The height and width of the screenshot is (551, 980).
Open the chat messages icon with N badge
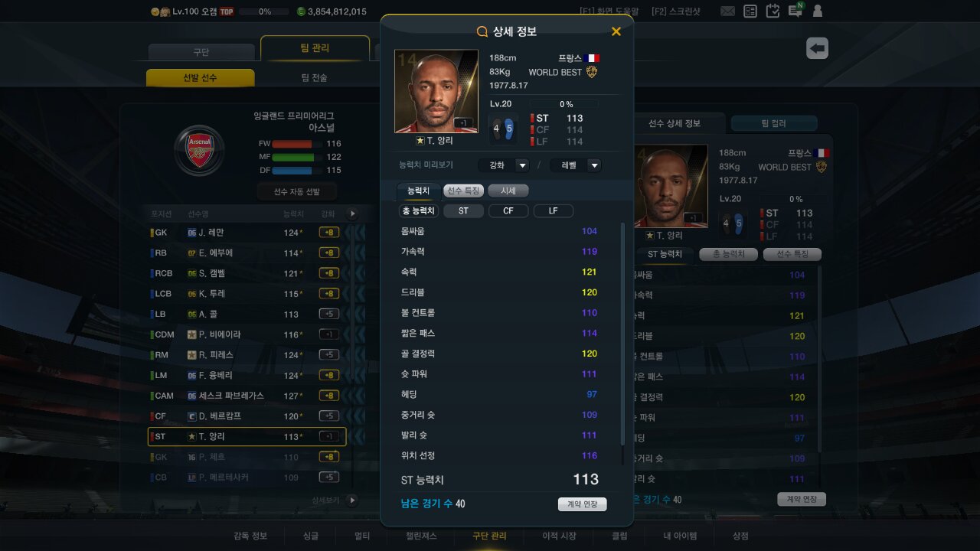coord(796,11)
